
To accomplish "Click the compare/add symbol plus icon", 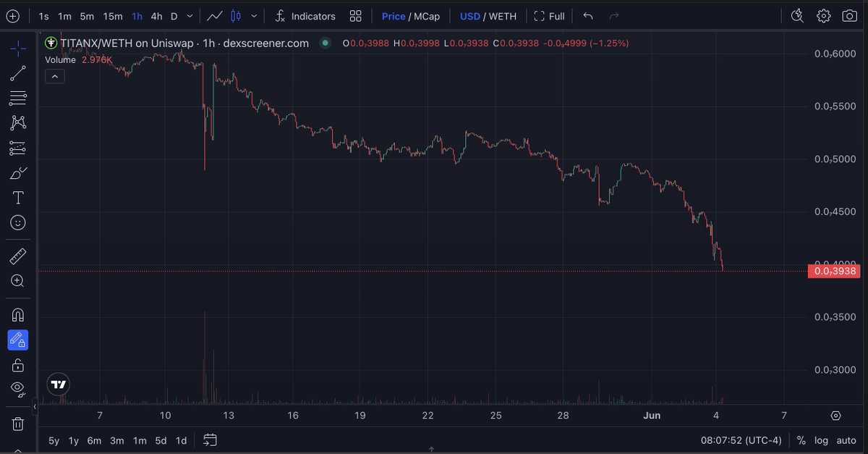I will (13, 16).
